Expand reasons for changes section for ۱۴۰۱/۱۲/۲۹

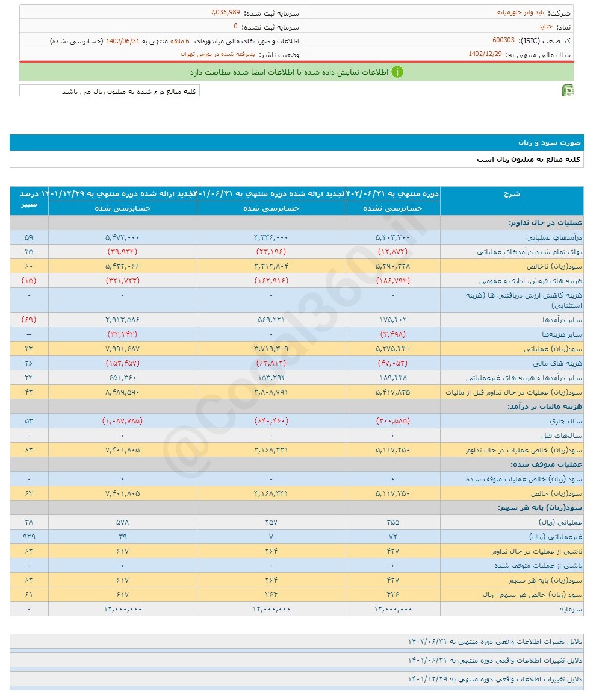494,679
